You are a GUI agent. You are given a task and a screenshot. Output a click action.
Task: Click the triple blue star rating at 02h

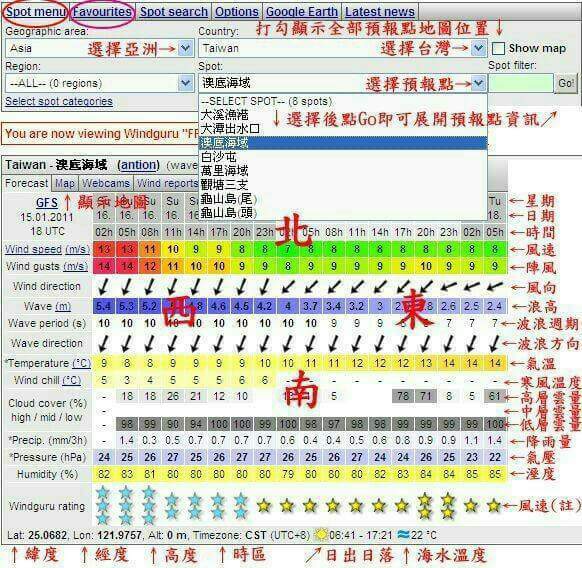pos(103,506)
